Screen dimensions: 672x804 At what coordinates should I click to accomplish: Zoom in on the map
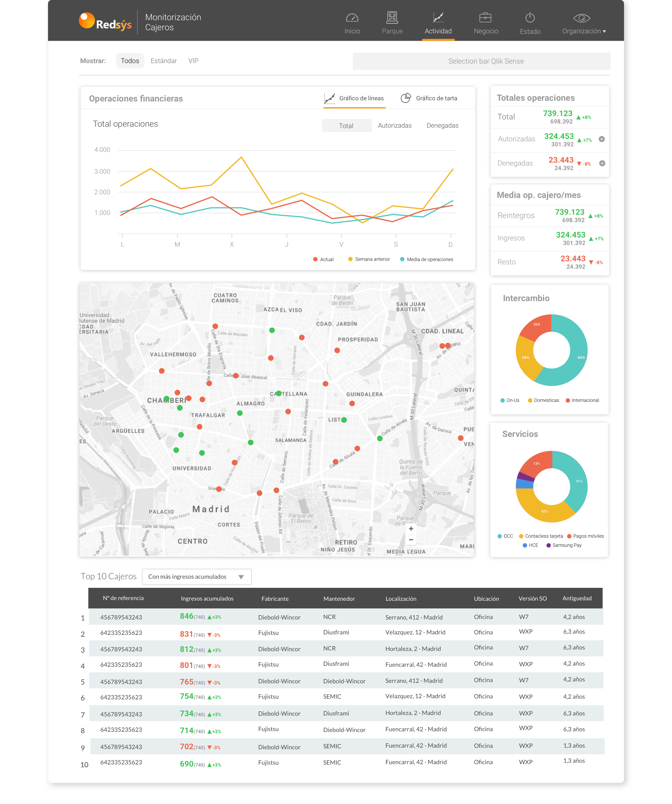click(411, 529)
